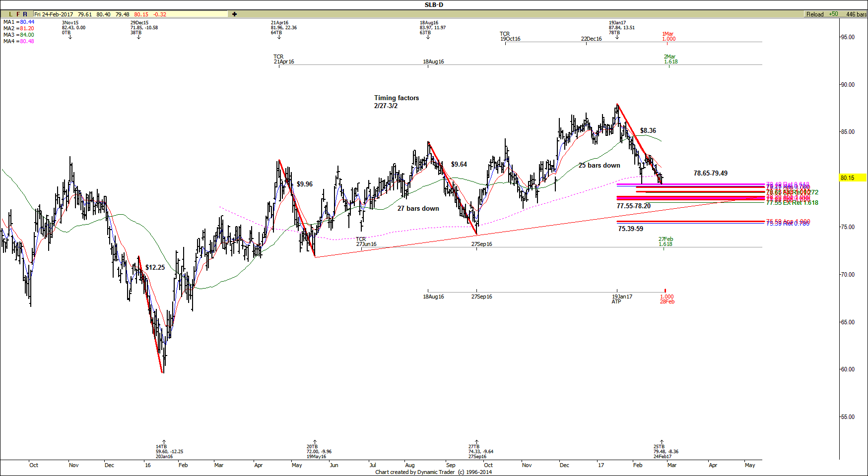Select the 77.55-78.20 support zone label

coord(633,206)
